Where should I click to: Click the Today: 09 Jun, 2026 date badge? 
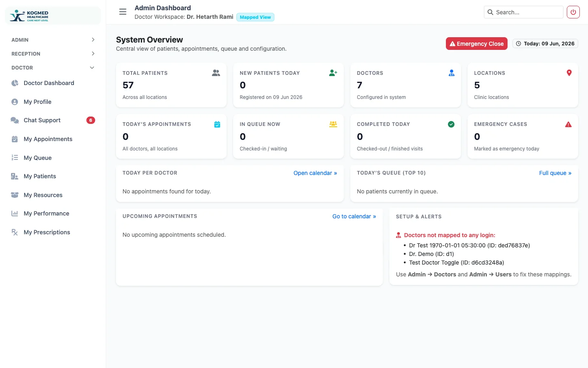[x=545, y=44]
